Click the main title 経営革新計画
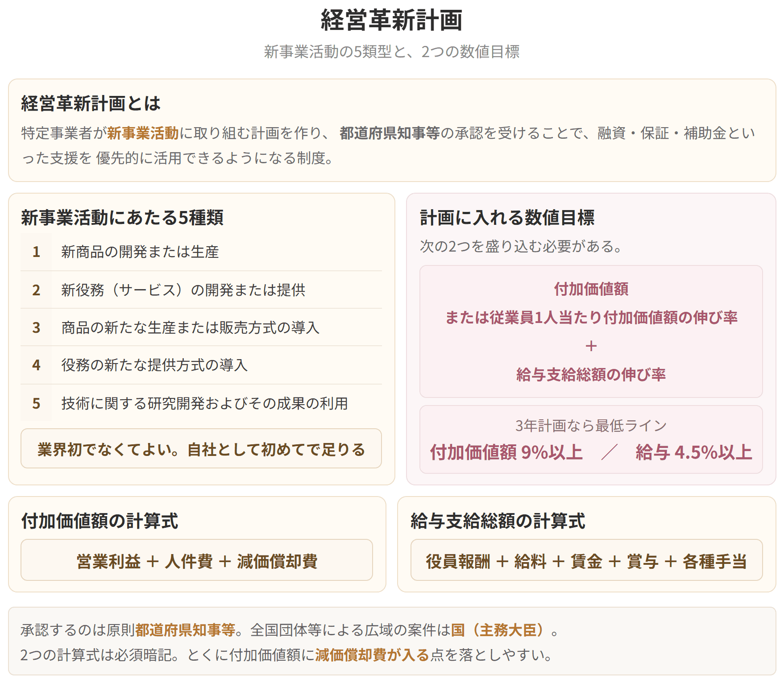Image resolution: width=784 pixels, height=683 pixels. click(391, 21)
